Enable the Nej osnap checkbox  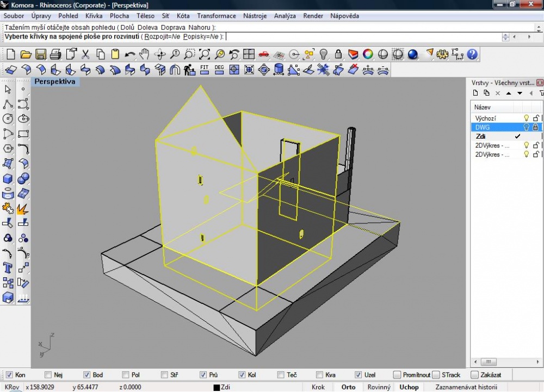pos(48,375)
